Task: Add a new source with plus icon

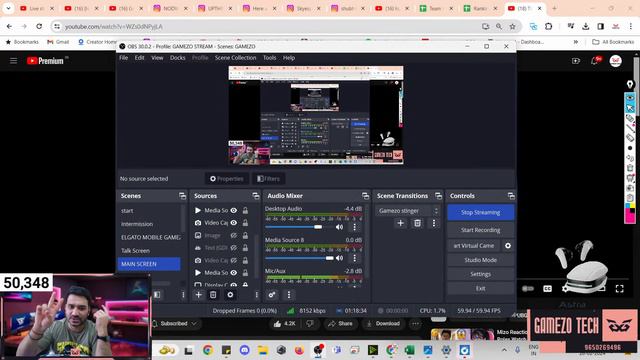Action: pos(198,295)
